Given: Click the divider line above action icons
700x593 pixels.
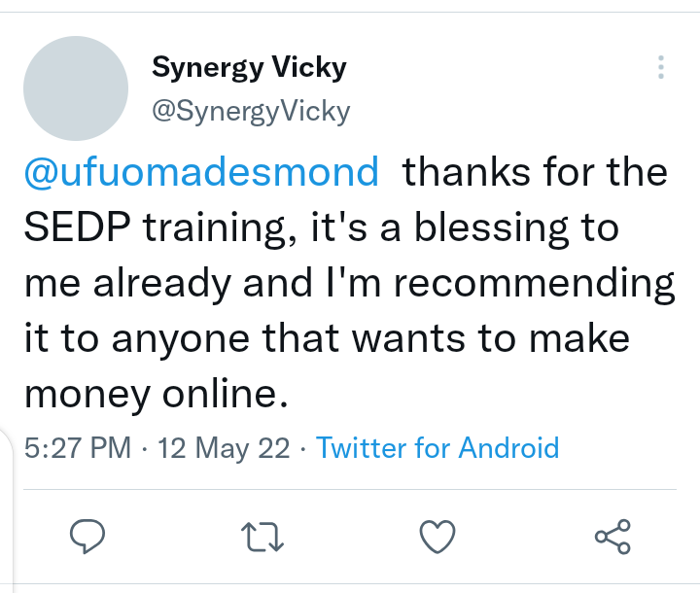Looking at the screenshot, I should click(350, 489).
